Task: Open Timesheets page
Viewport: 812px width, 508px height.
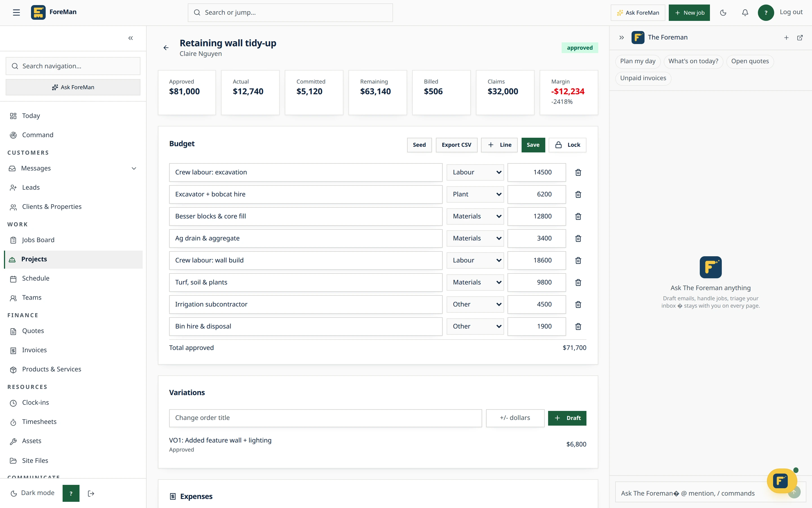Action: pos(73,422)
